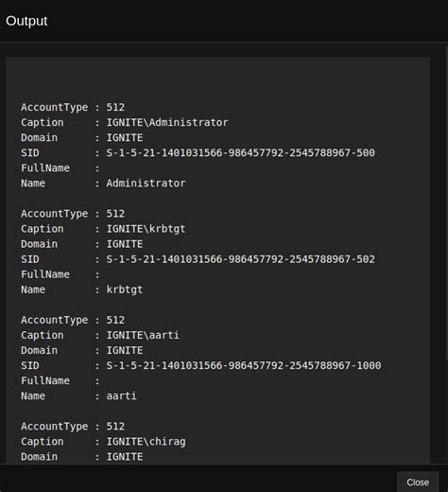Select the SID ending in -502

[241, 259]
